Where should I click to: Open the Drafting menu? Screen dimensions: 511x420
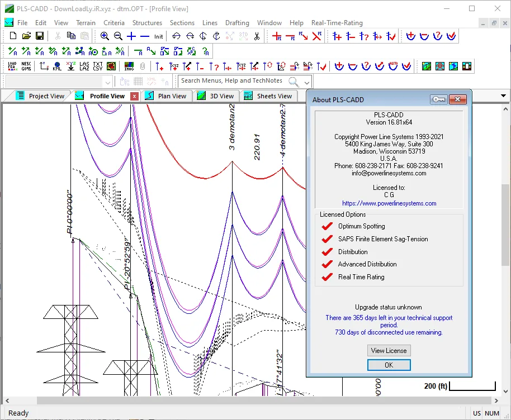237,23
